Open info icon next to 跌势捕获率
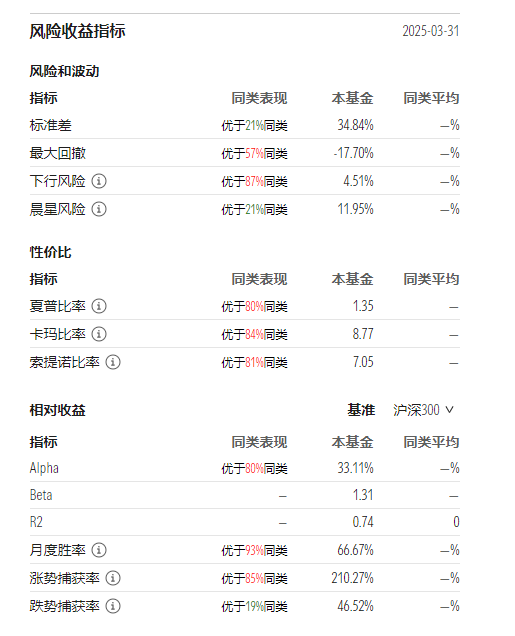This screenshot has width=515, height=636. tap(113, 606)
